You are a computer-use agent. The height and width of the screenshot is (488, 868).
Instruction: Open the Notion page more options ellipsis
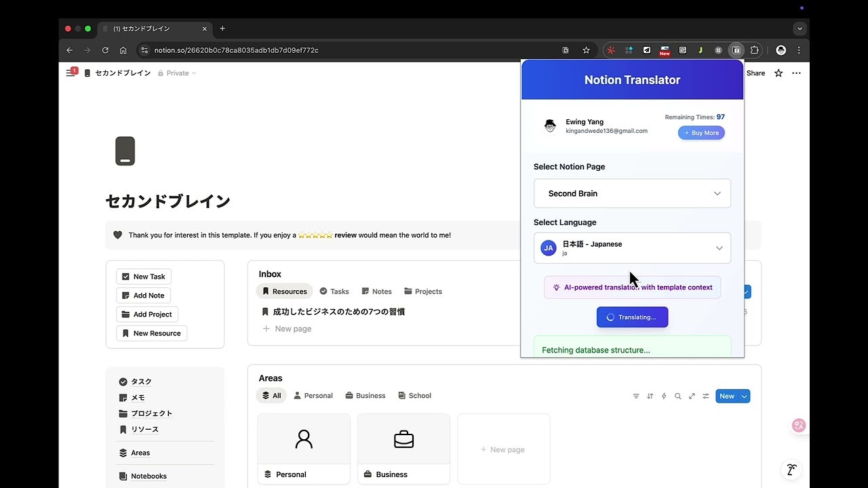coord(796,73)
